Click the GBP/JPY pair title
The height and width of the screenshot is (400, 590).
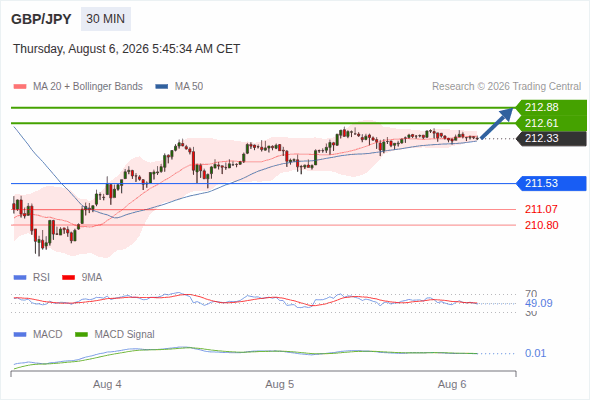pos(41,19)
